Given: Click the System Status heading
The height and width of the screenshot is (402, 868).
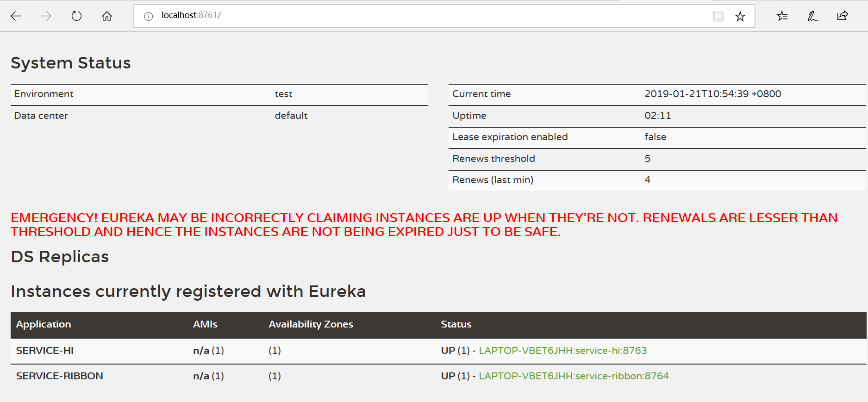Looking at the screenshot, I should [x=71, y=63].
